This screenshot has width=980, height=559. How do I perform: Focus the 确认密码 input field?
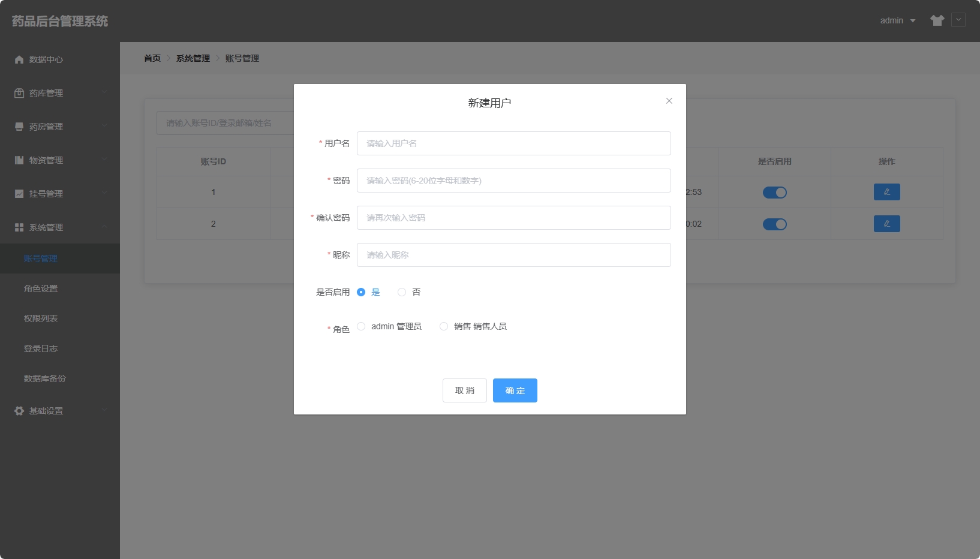coord(514,218)
